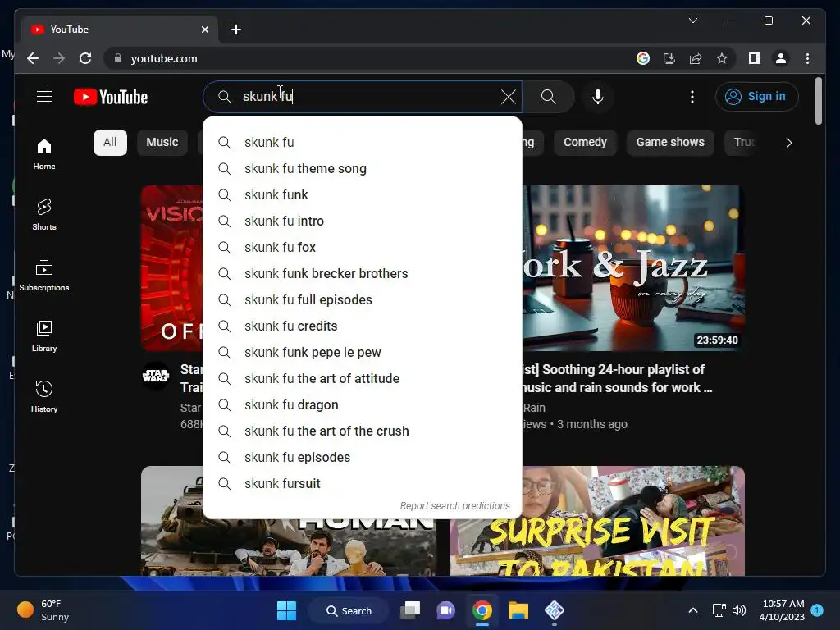
Task: Close the YouTube browser tab
Action: [x=204, y=30]
